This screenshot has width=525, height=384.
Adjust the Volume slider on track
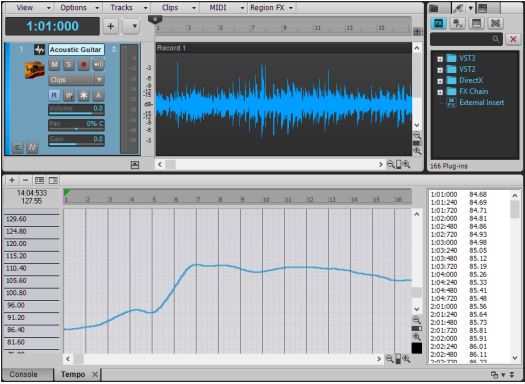[76, 109]
